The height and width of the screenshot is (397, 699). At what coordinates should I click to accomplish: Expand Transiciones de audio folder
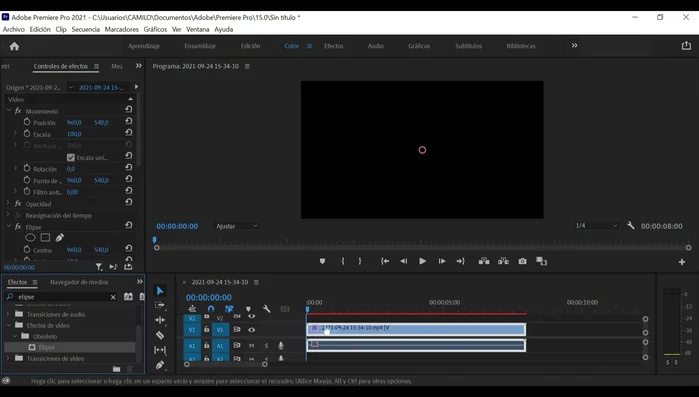coord(8,314)
